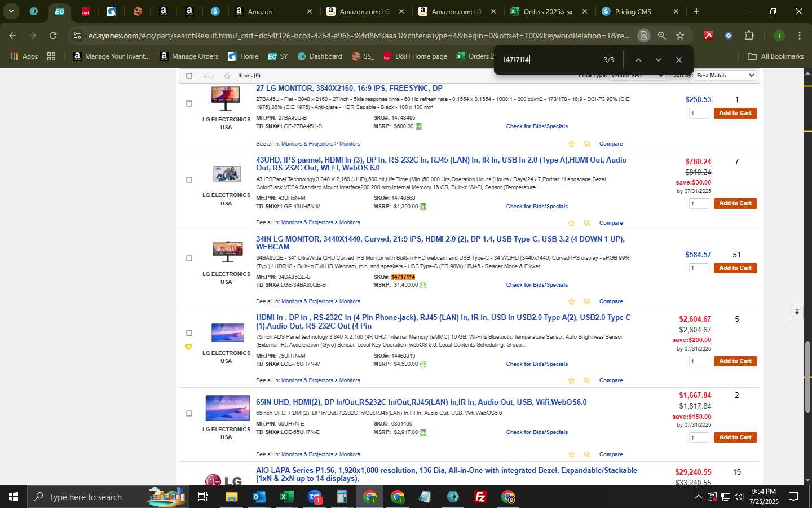
Task: Click the heart icon beside the 75UH7N-M row
Action: tap(188, 347)
